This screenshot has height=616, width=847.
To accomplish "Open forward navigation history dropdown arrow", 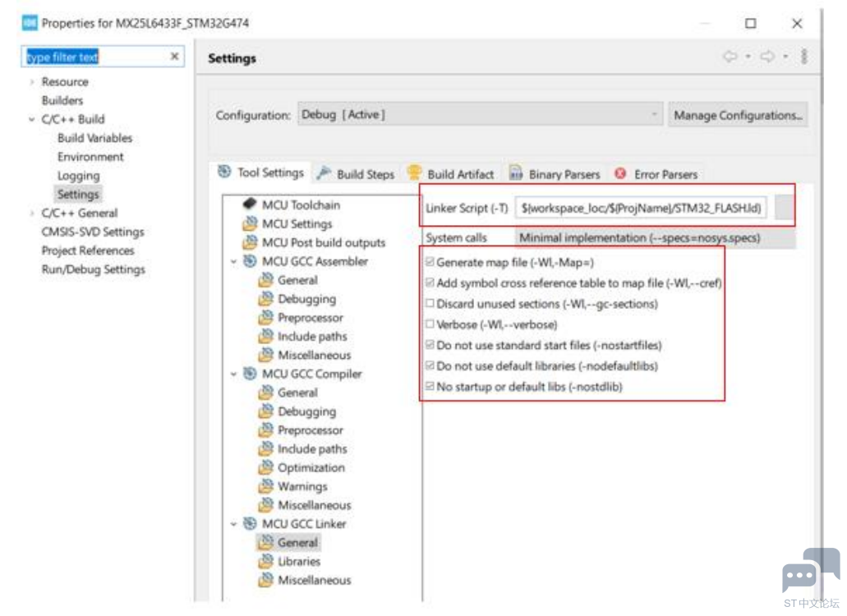I will (785, 56).
